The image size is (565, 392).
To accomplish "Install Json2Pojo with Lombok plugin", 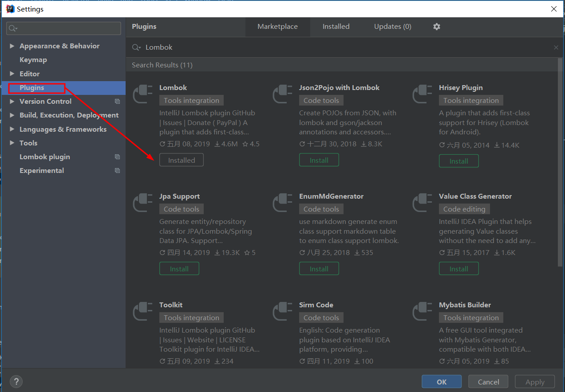I will click(319, 160).
